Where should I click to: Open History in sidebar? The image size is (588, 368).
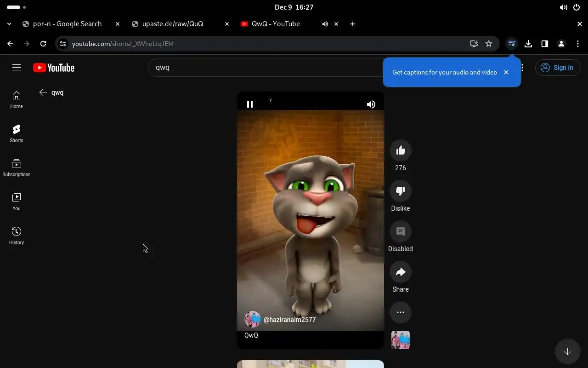click(x=17, y=236)
